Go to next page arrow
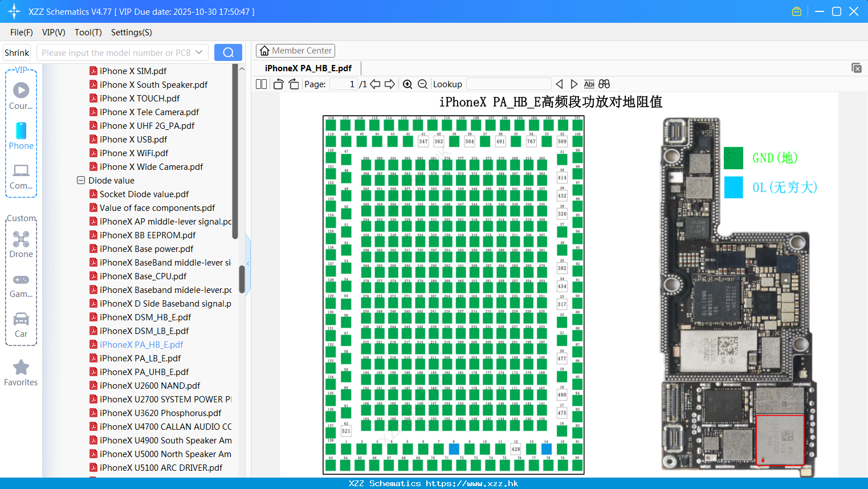Image resolution: width=868 pixels, height=489 pixels. point(390,84)
